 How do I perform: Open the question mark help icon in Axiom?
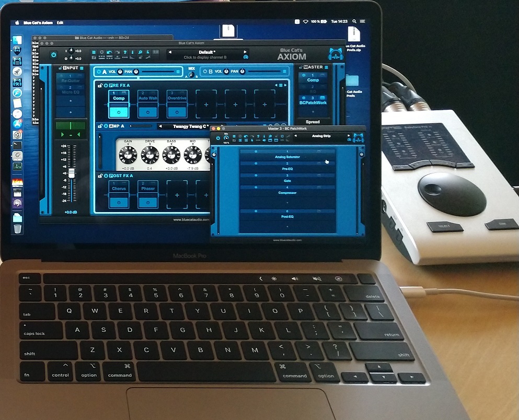125,52
